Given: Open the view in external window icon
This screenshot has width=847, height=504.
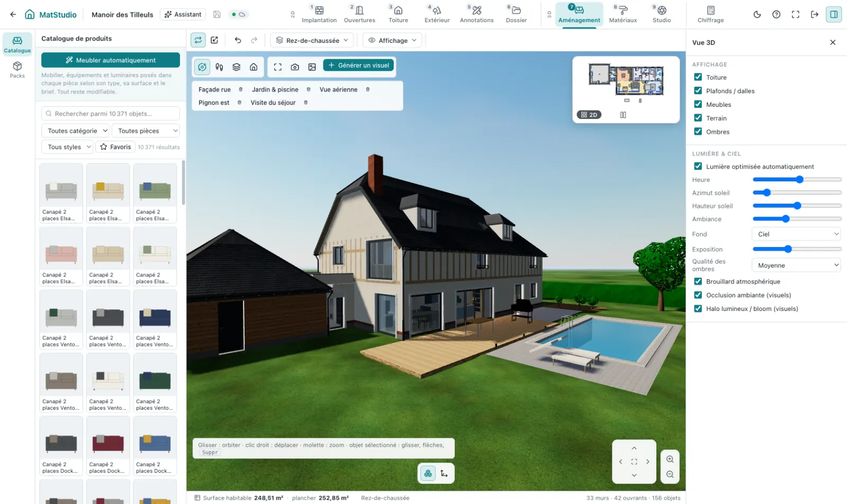Looking at the screenshot, I should point(214,40).
